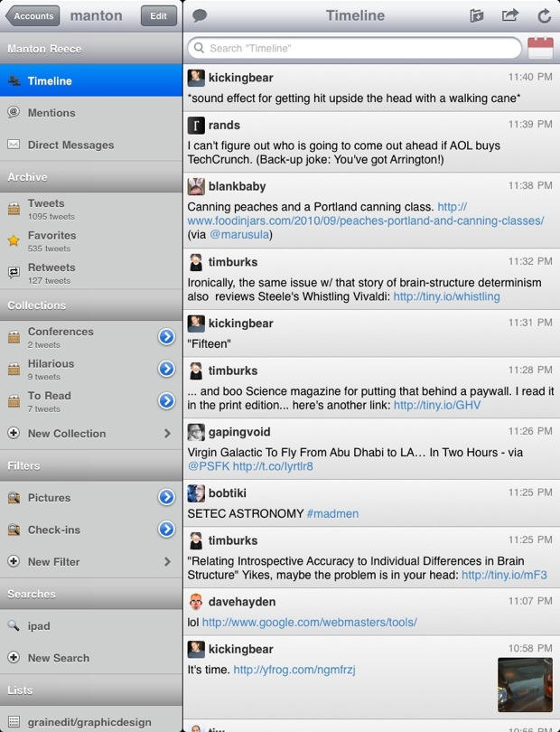
Task: Show Retweets archive
Action: coord(91,273)
